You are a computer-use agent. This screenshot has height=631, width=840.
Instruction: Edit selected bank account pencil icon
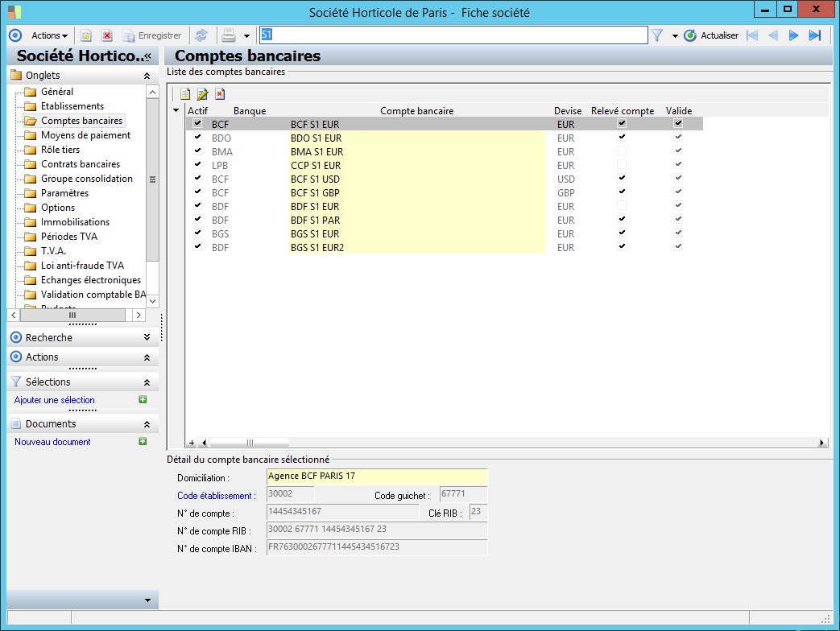tap(202, 94)
